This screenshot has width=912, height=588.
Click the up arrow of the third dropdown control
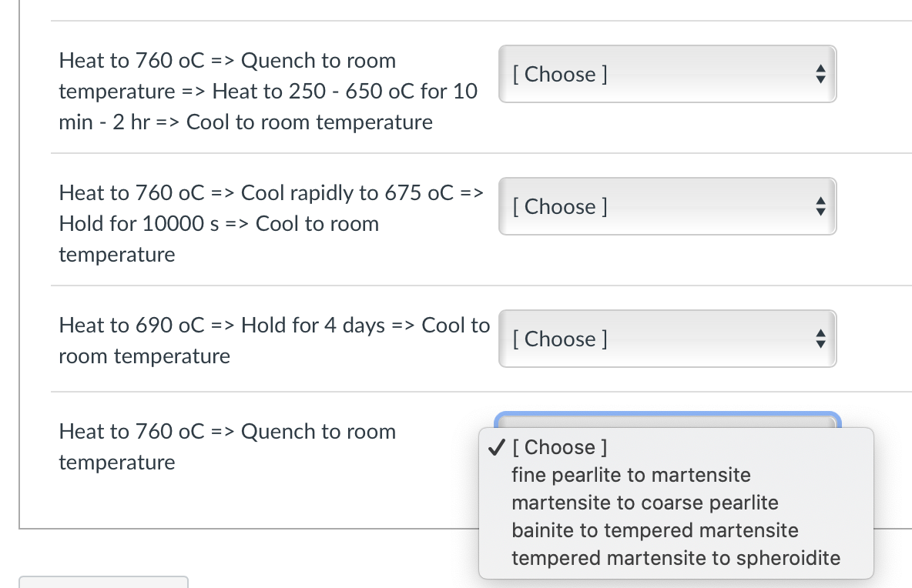pos(820,334)
